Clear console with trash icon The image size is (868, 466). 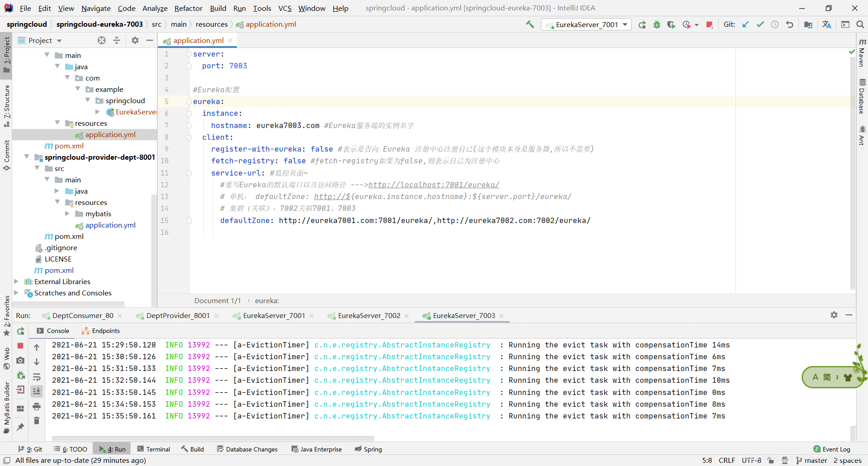click(37, 421)
